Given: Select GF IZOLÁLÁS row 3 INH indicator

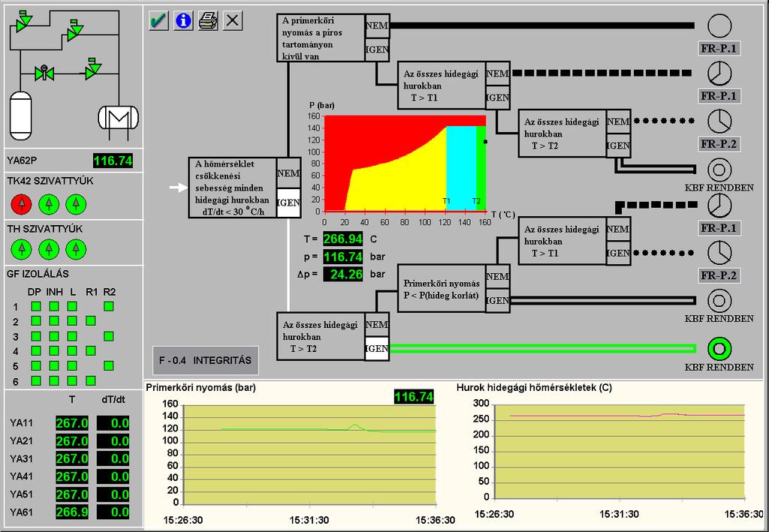Looking at the screenshot, I should pos(54,336).
